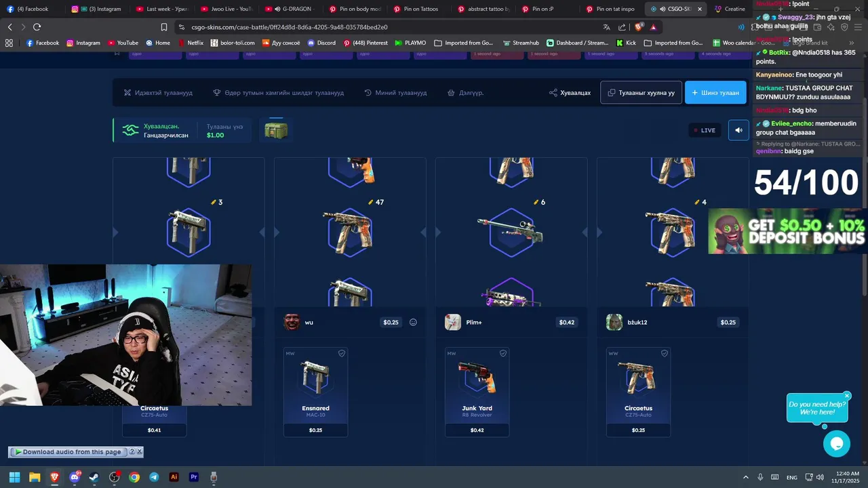Open the Kick bookmark
This screenshot has height=488, width=868.
point(625,43)
